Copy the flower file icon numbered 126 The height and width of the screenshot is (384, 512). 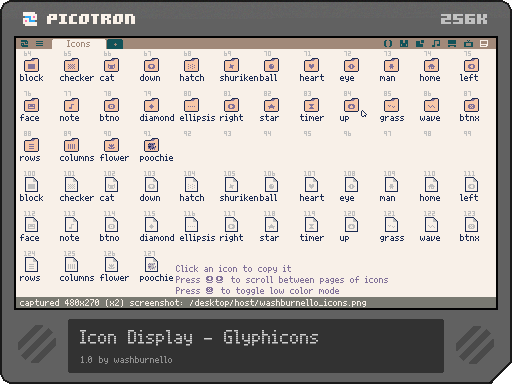click(111, 265)
